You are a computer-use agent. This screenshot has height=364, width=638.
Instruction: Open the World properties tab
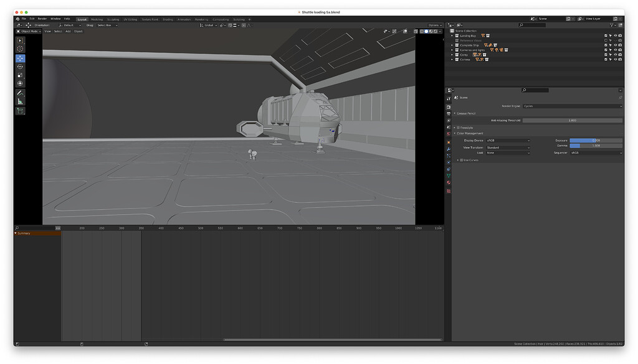coord(449,134)
